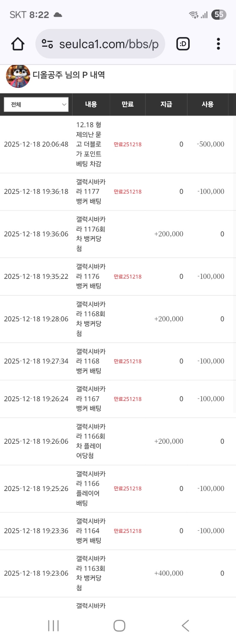Expand the 전체 filter dropdown
This screenshot has width=236, height=644.
pyautogui.click(x=36, y=105)
